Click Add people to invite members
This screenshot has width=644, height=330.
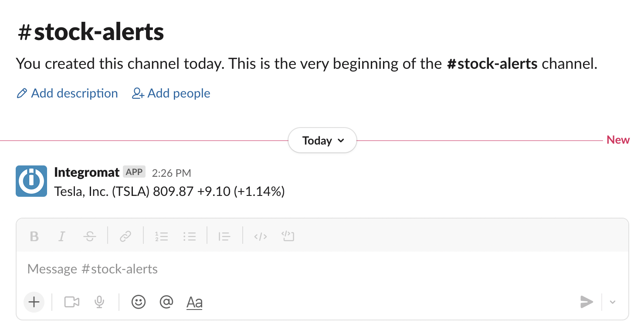[171, 93]
